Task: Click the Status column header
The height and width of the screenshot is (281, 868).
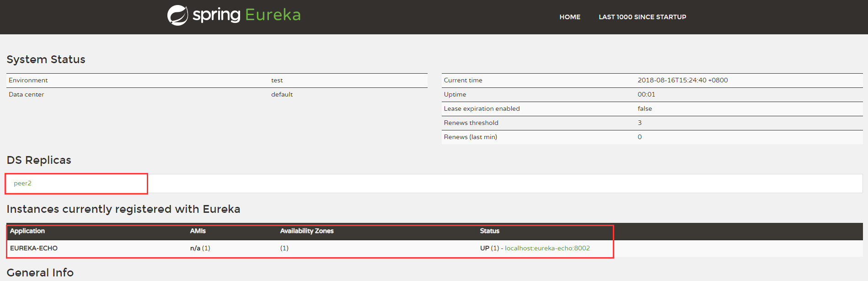Action: (490, 231)
